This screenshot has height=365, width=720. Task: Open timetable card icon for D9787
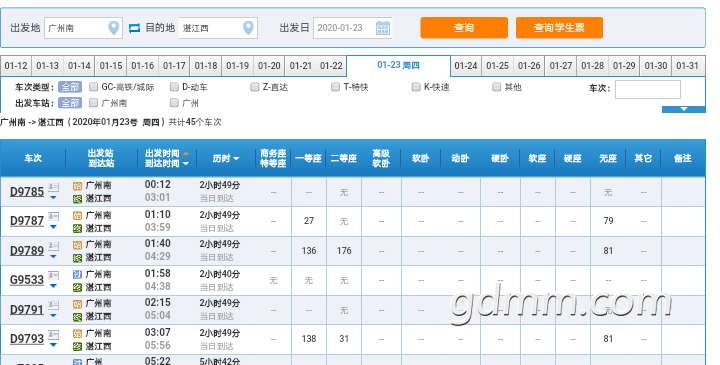pos(54,216)
